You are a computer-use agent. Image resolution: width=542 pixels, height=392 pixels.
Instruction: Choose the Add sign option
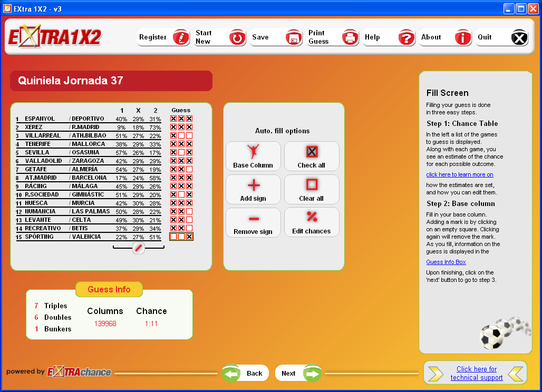tap(253, 189)
